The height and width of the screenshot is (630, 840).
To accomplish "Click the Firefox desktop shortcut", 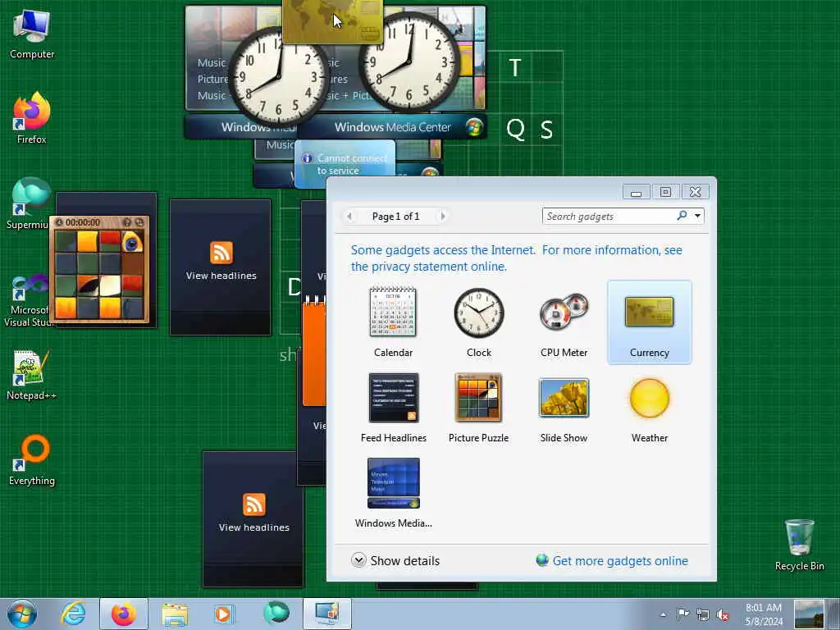I will click(x=32, y=119).
